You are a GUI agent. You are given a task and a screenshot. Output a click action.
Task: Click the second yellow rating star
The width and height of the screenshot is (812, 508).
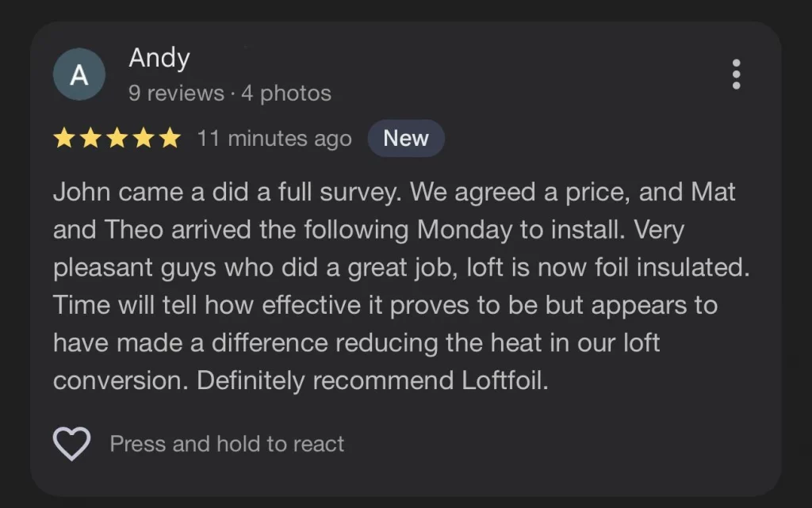90,139
